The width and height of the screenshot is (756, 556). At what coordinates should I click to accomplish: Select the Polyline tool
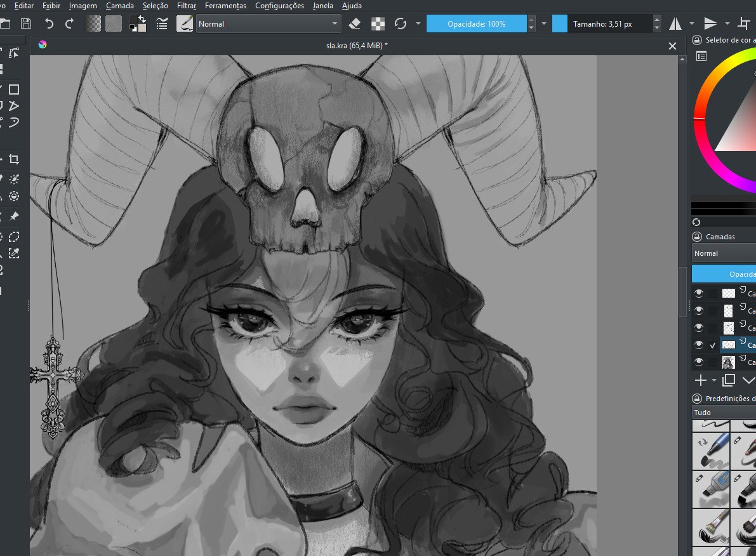[14, 105]
